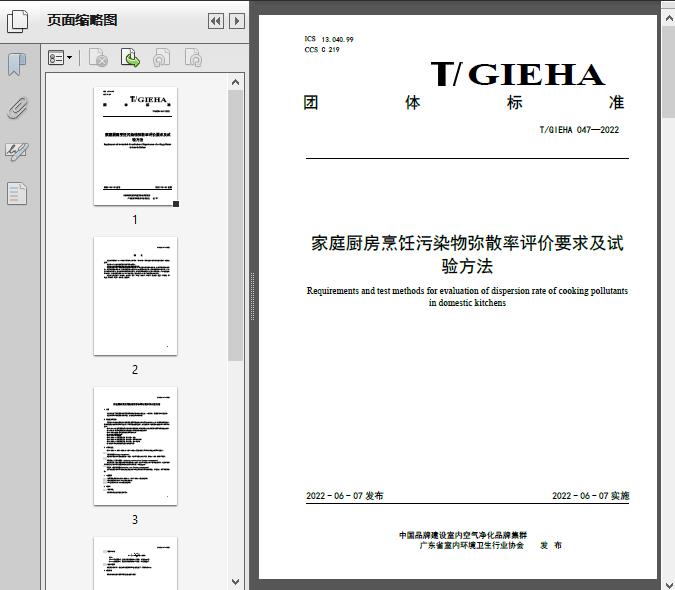Click thumbnail panel scroll up arrow
Image resolution: width=675 pixels, height=590 pixels.
click(235, 82)
